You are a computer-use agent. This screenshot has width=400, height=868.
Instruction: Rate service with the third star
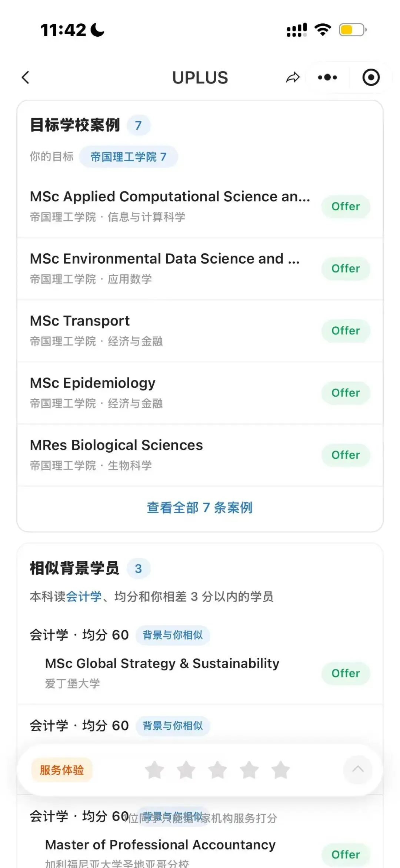pyautogui.click(x=218, y=770)
